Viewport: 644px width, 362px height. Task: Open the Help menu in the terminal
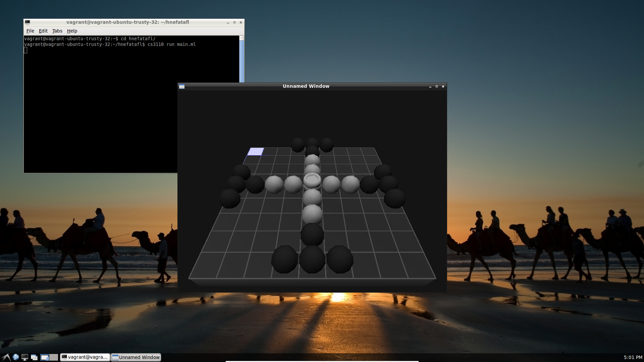coord(72,31)
